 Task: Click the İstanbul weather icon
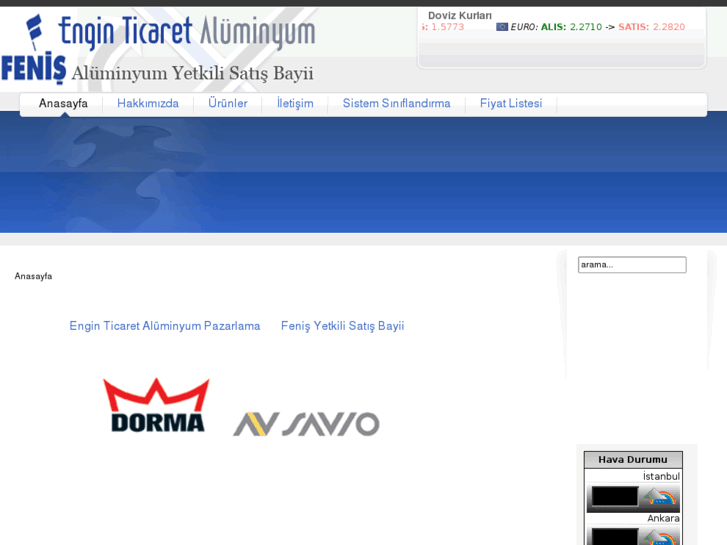tap(659, 497)
